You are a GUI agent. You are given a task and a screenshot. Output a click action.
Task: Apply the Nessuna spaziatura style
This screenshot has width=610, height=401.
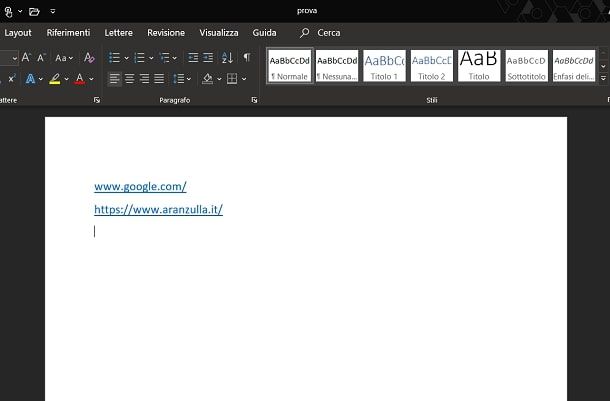click(337, 66)
